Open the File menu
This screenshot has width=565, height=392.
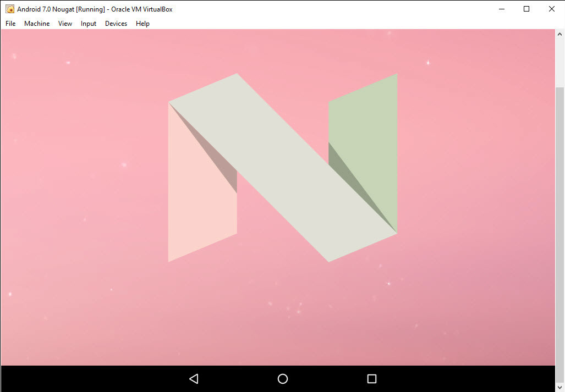(10, 24)
